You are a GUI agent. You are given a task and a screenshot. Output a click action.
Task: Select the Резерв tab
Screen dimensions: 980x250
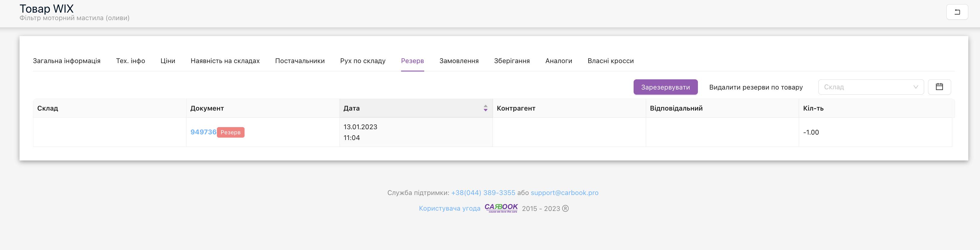[x=412, y=61]
